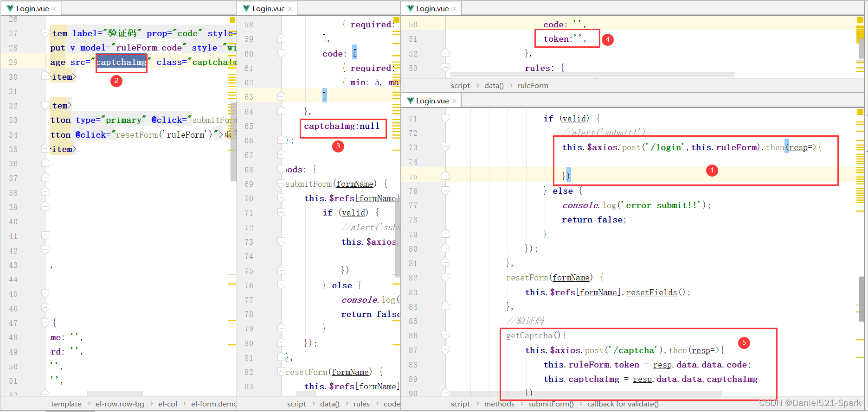Click the Vue file icon on the captchaImg:null pane's tab

(246, 9)
